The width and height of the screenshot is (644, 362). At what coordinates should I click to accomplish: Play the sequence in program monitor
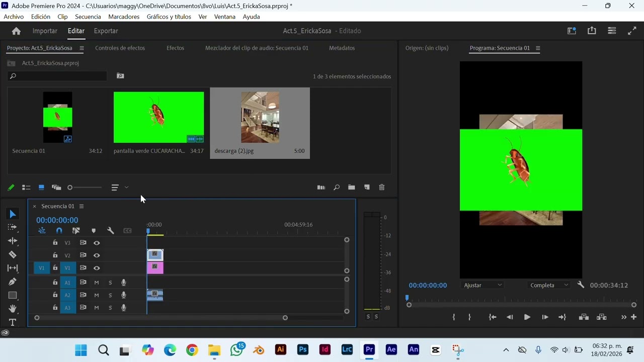527,317
